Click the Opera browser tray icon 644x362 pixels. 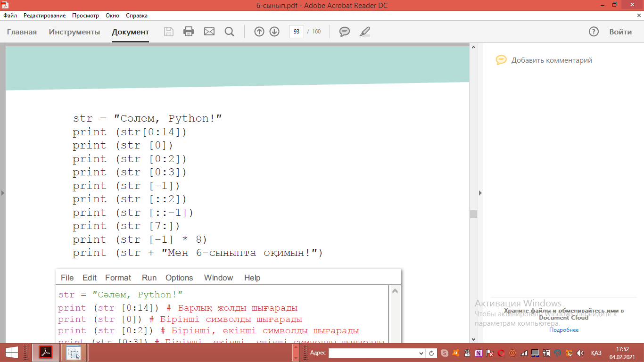[x=501, y=353]
